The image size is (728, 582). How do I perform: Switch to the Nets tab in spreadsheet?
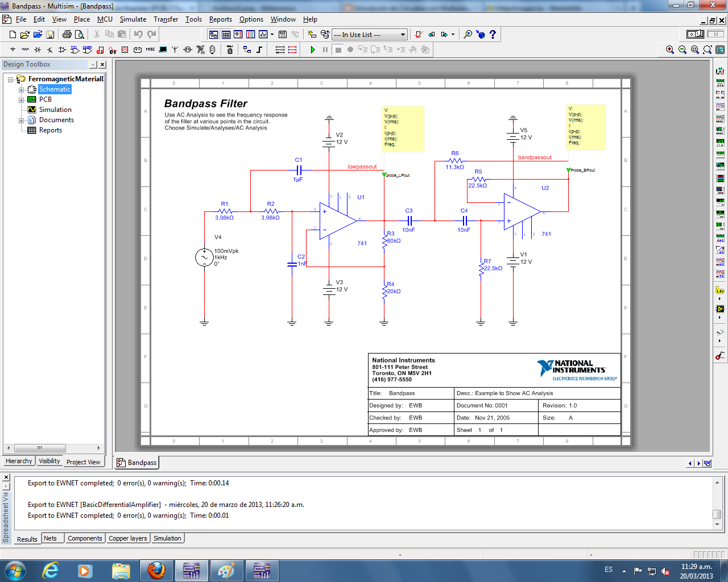[51, 539]
